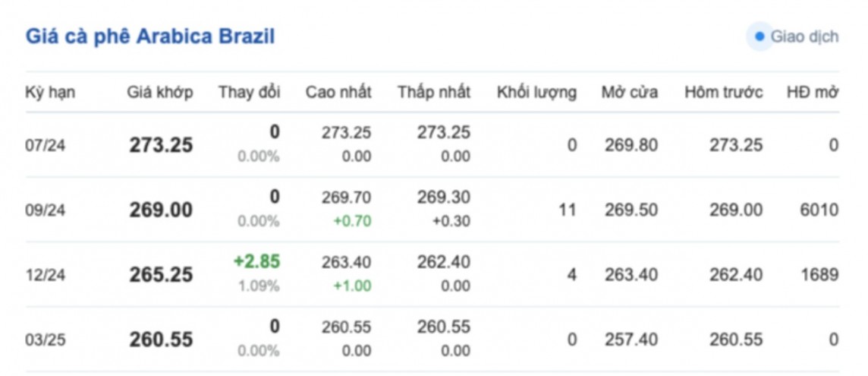Click the Mở cửa column header
This screenshot has width=868, height=376.
tap(629, 93)
